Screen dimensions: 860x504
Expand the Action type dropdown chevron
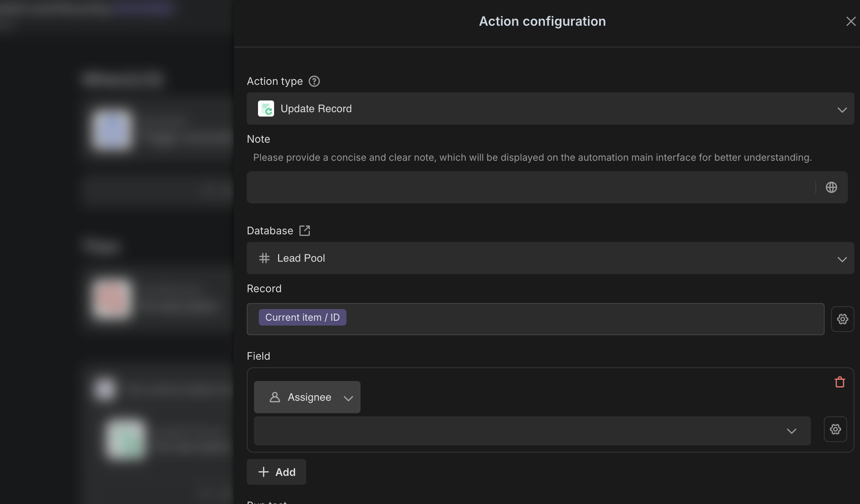(x=842, y=109)
